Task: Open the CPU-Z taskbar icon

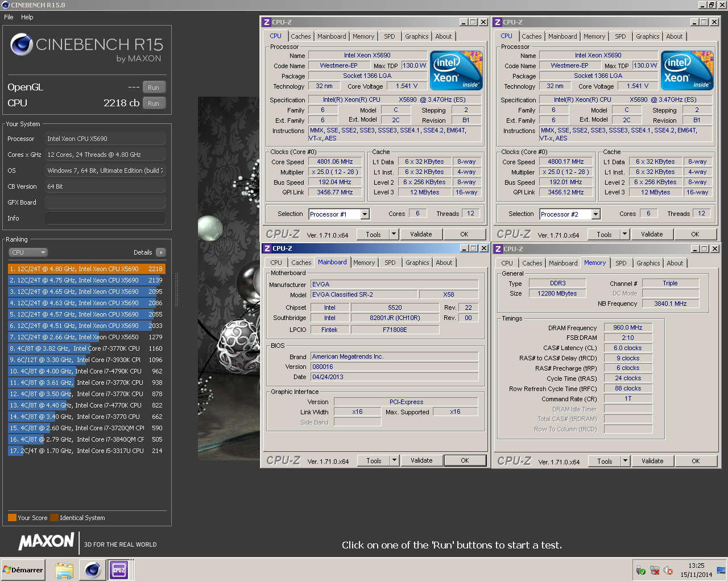Action: coord(119,570)
